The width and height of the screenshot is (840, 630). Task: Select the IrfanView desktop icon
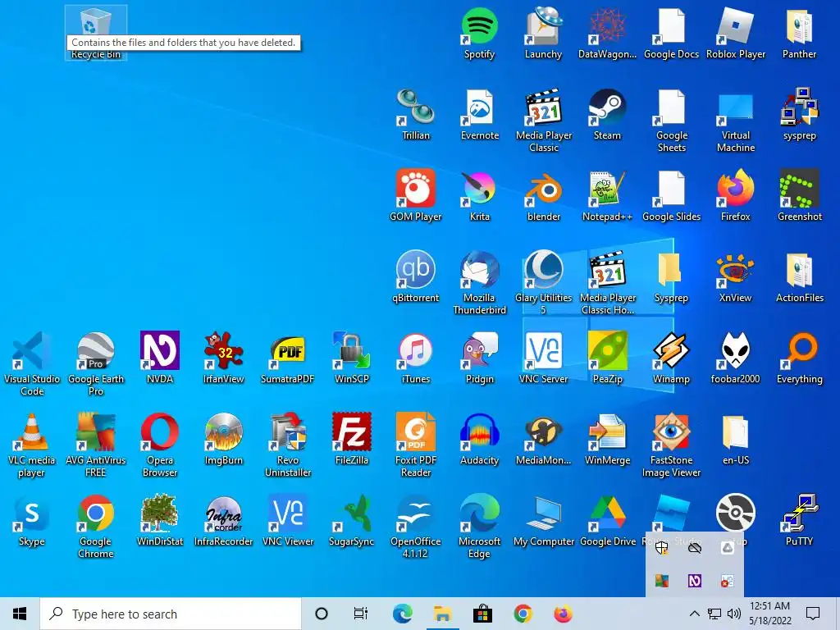point(223,358)
